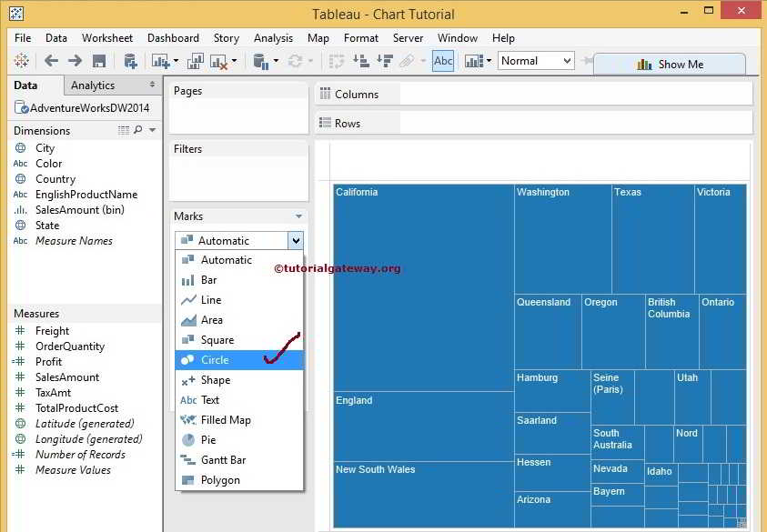Expand the Auto Updates dropdown arrow
The height and width of the screenshot is (532, 767).
276,61
